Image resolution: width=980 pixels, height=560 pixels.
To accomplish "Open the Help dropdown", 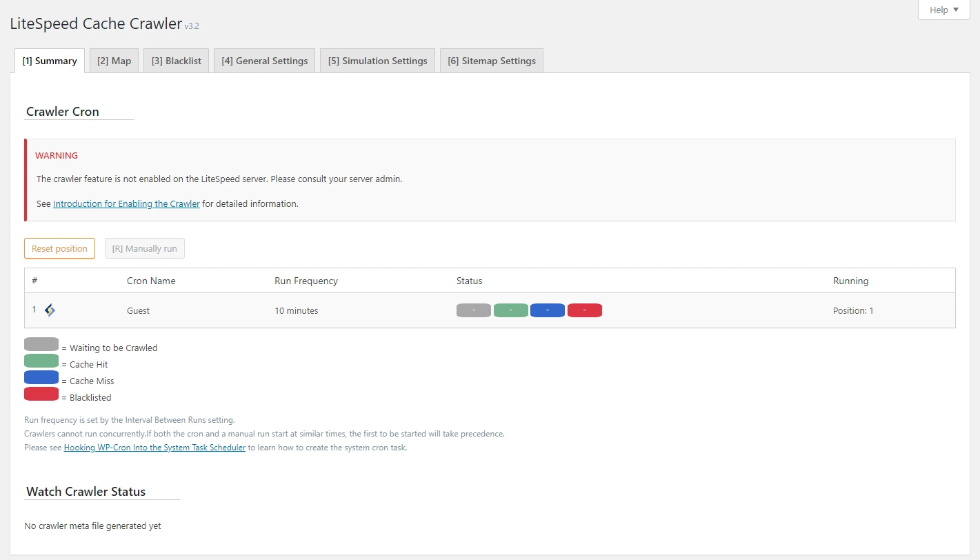I will tap(943, 10).
